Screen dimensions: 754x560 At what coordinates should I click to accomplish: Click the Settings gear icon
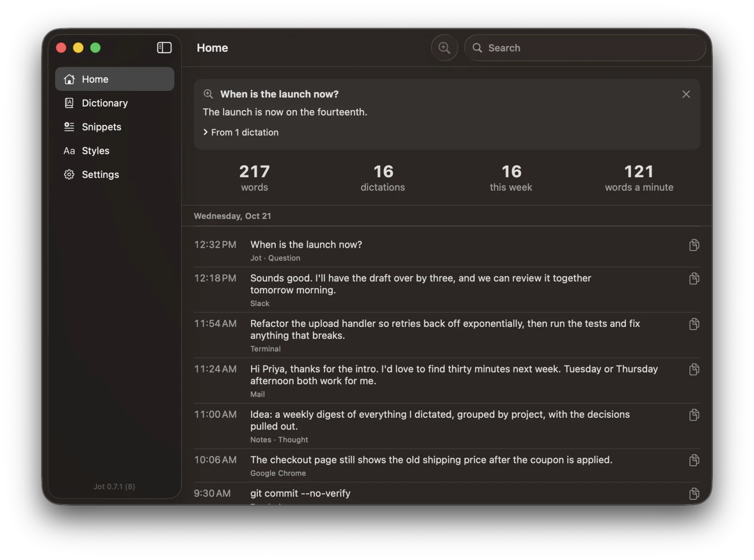[x=69, y=174]
